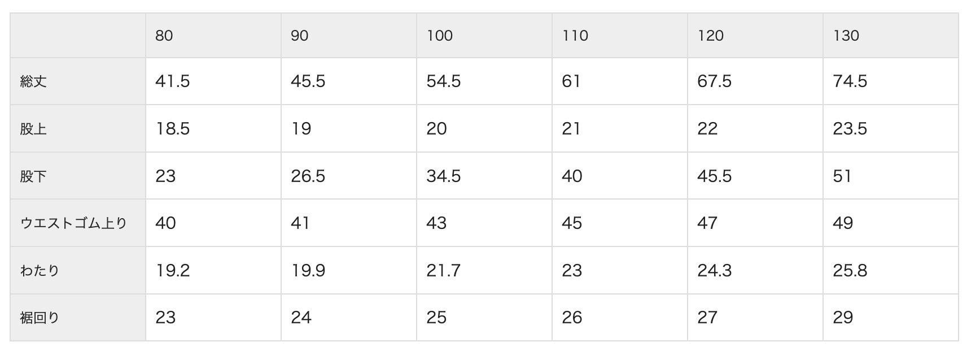Click the わたり row label
Screen dimensions: 980x355
40,271
